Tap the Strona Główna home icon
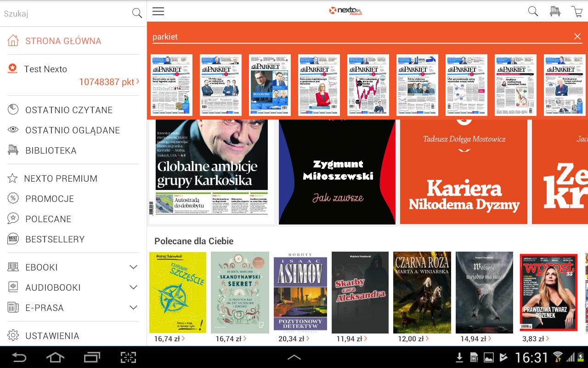Screen dimensions: 588x368 point(13,40)
